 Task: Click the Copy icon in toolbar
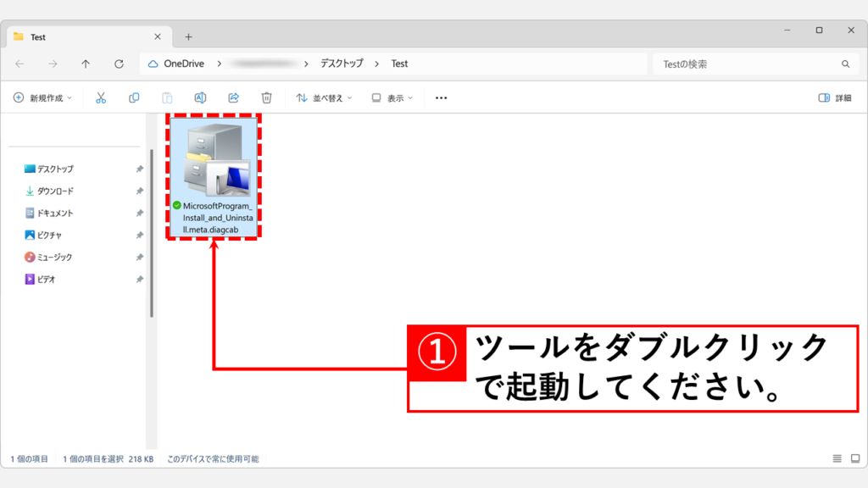click(x=134, y=98)
